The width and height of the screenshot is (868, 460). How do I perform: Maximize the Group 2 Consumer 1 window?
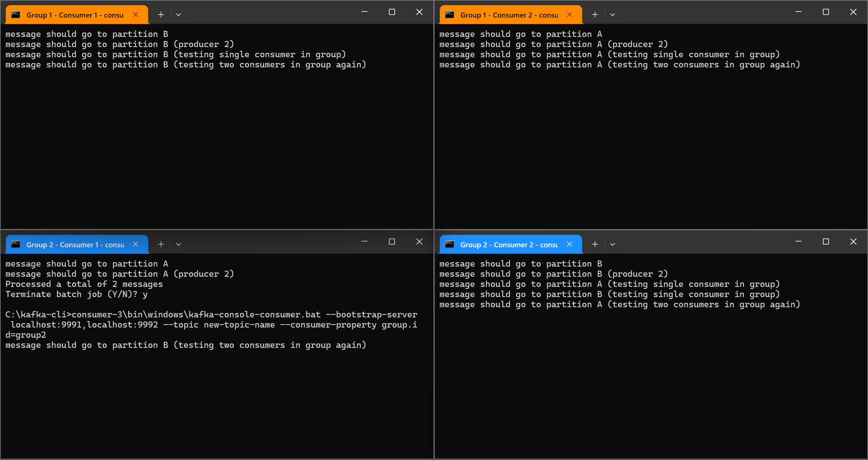pyautogui.click(x=392, y=242)
